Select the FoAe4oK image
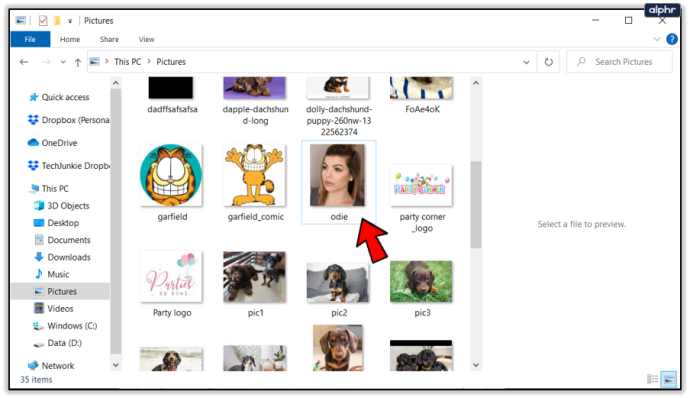Screen dimensions: 690x398 point(421,88)
